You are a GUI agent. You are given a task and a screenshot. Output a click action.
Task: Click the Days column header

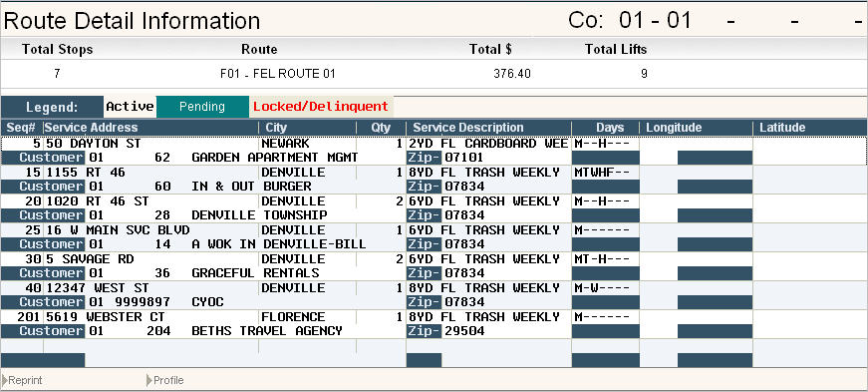(x=606, y=128)
